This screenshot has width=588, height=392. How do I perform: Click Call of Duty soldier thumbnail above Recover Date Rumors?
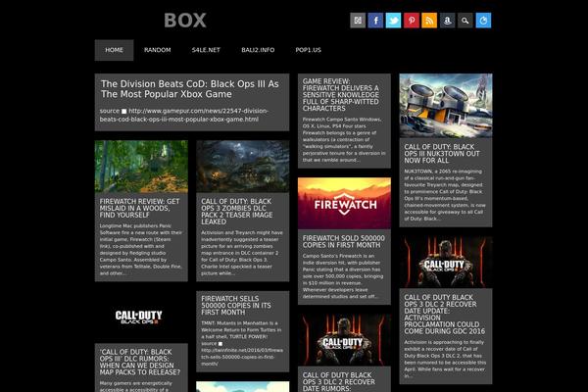pos(344,341)
